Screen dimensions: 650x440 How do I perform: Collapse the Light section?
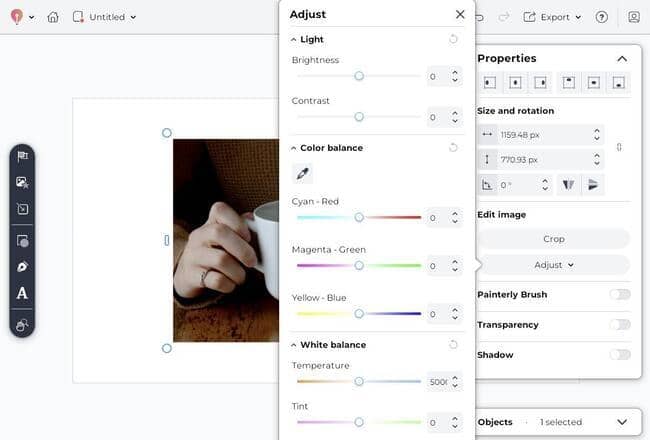pyautogui.click(x=293, y=39)
